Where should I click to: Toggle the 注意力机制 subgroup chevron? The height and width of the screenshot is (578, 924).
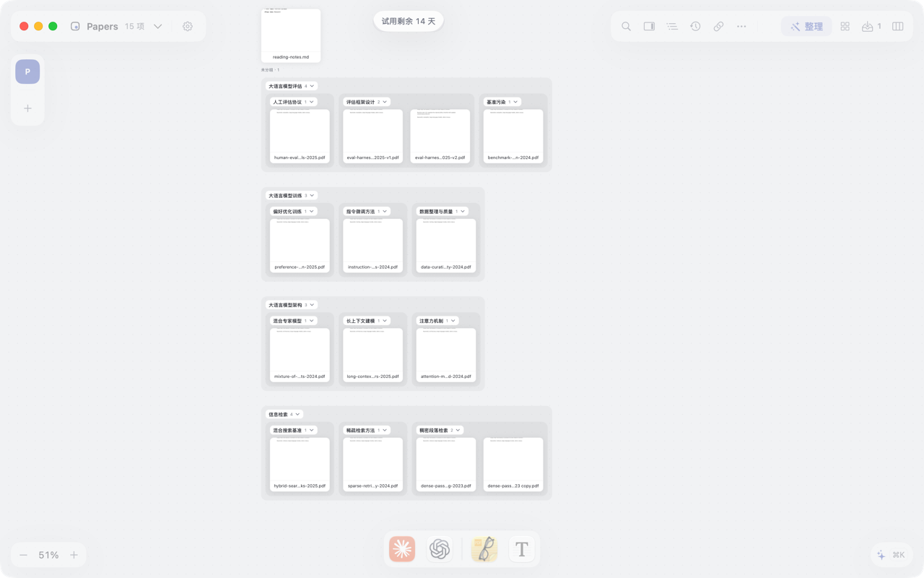click(453, 321)
